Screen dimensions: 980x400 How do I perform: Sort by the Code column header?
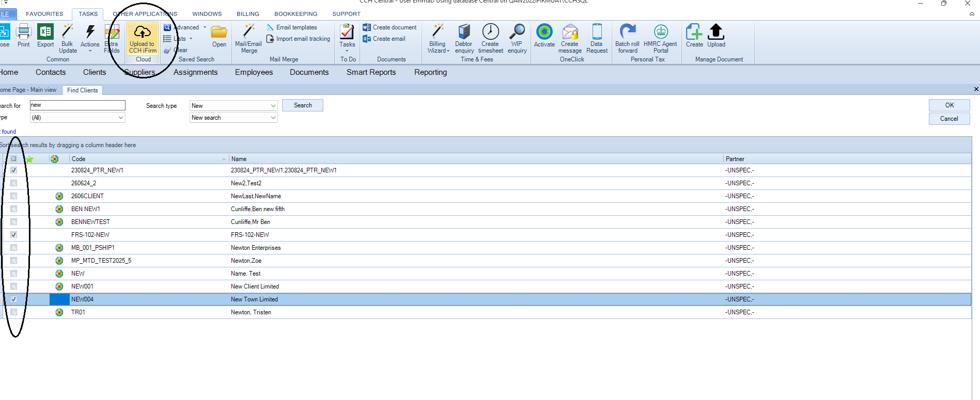coord(149,159)
